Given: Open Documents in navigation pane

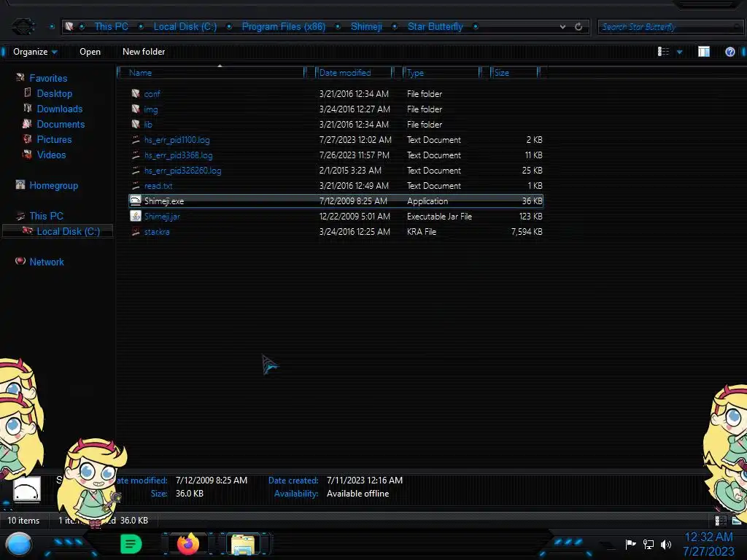Looking at the screenshot, I should (61, 124).
